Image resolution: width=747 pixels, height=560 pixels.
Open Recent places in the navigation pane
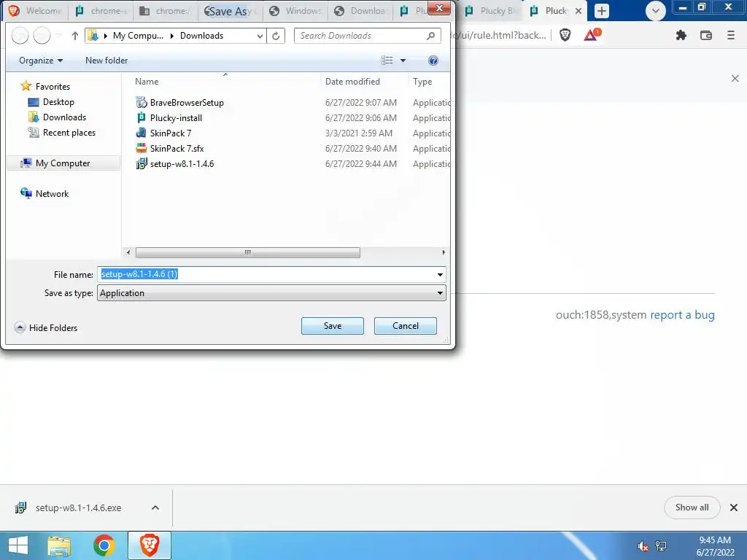click(62, 133)
